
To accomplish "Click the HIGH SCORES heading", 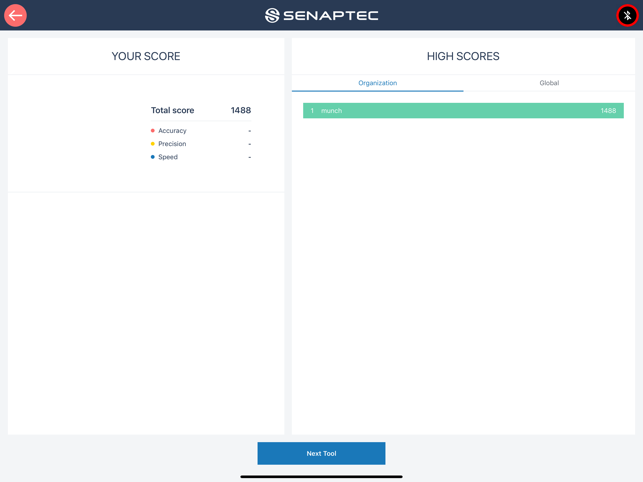I will point(463,56).
